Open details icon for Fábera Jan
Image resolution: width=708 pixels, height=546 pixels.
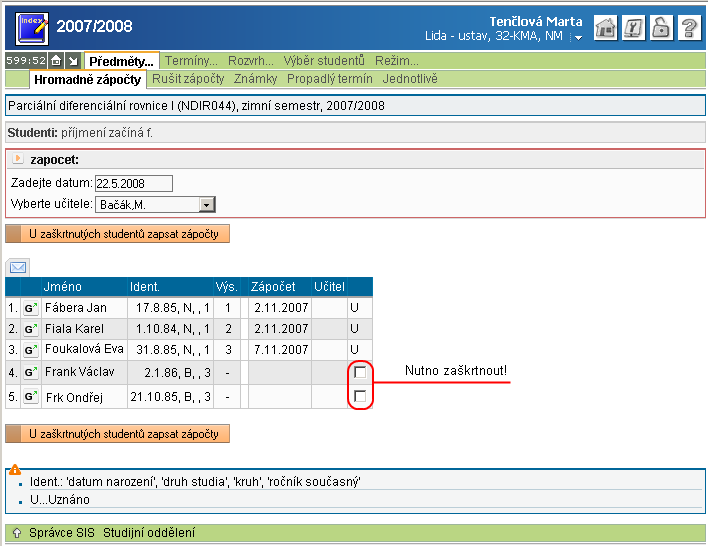click(31, 309)
